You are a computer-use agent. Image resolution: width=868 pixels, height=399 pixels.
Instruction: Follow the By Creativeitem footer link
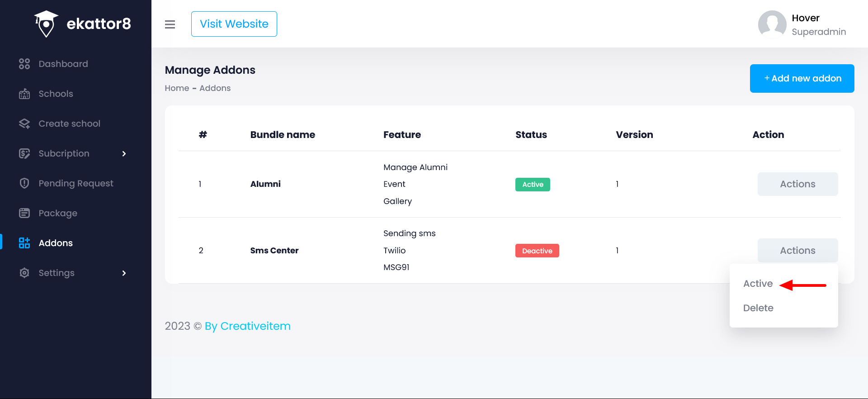click(x=247, y=326)
